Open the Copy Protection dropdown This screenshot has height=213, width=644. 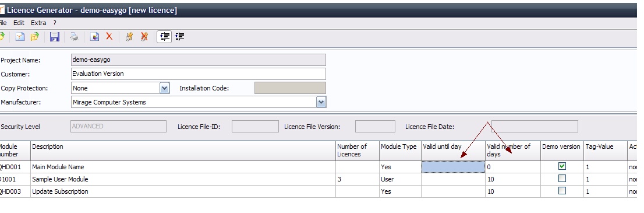coord(164,88)
